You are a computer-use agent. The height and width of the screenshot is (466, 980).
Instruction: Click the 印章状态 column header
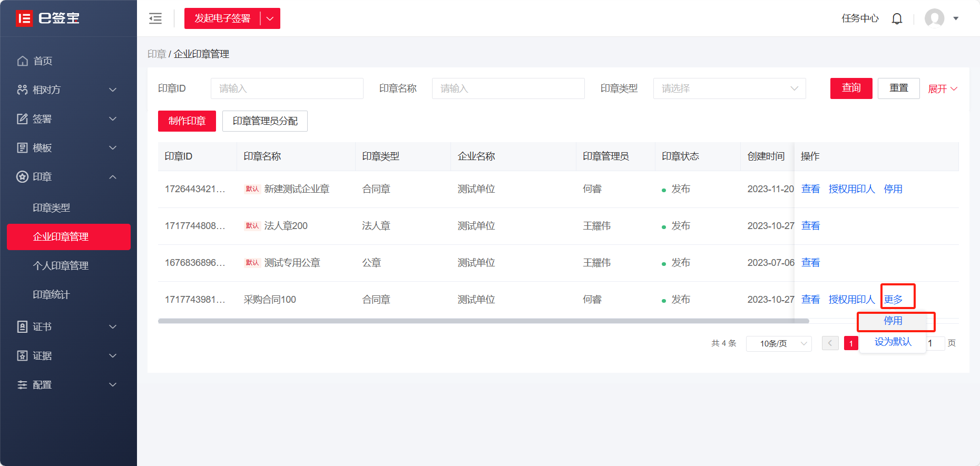coord(680,156)
